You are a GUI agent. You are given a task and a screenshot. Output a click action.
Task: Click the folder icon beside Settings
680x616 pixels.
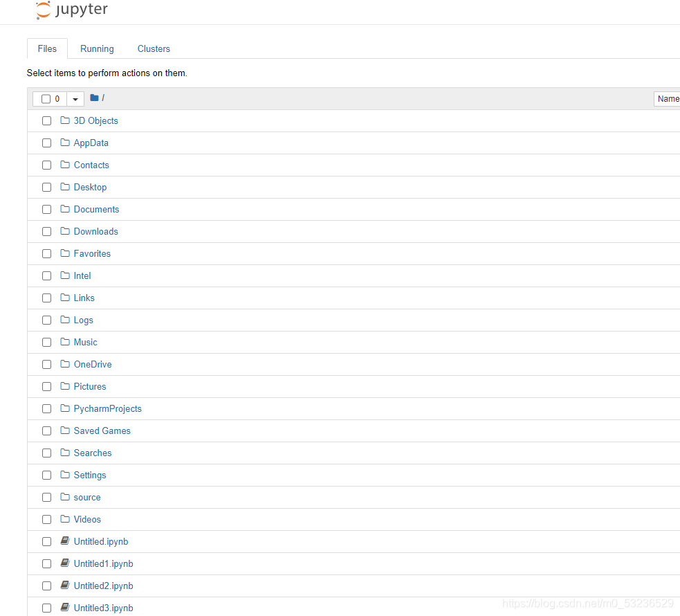click(x=65, y=475)
